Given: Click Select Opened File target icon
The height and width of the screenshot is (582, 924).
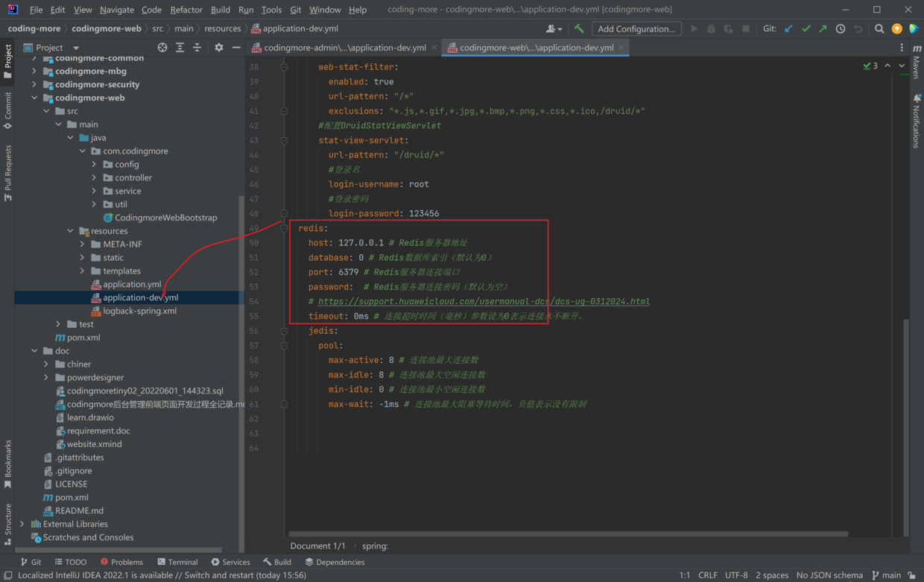Looking at the screenshot, I should pyautogui.click(x=162, y=48).
